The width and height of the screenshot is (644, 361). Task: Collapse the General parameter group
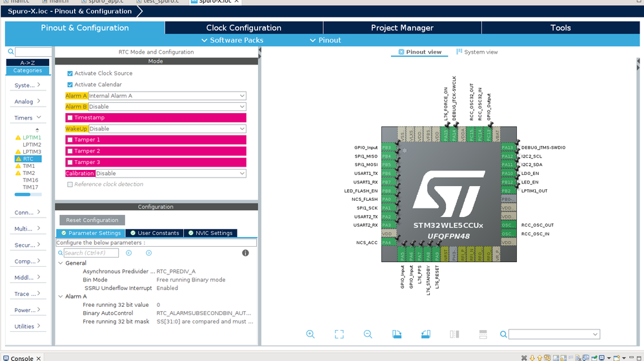pos(61,263)
